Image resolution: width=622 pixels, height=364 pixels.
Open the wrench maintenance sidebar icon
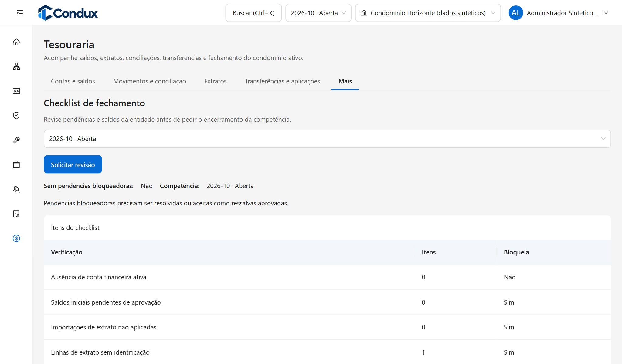16,140
